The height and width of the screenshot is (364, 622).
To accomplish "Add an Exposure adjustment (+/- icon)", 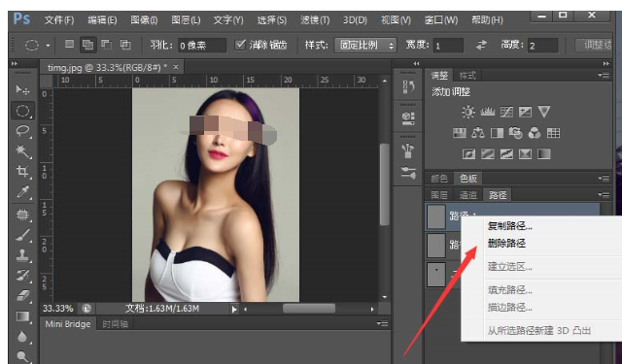I will point(525,112).
